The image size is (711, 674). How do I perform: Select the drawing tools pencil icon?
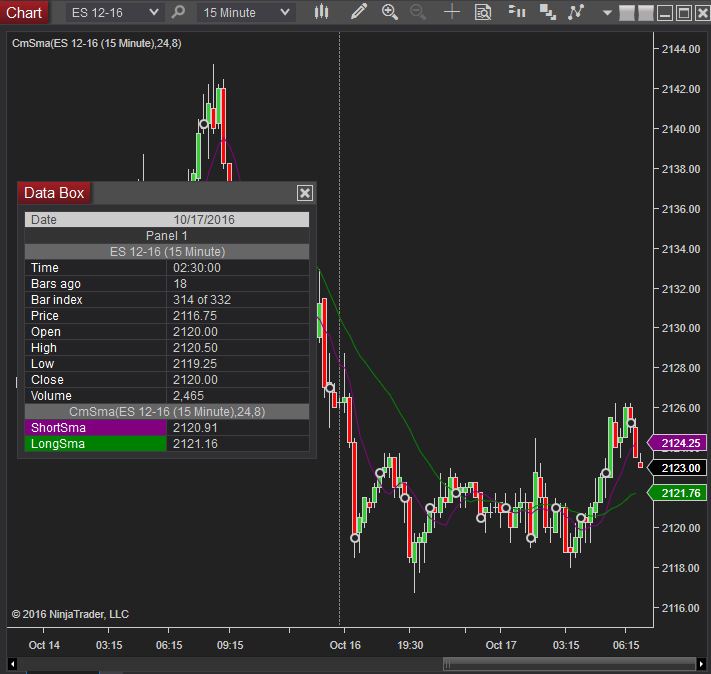(358, 12)
